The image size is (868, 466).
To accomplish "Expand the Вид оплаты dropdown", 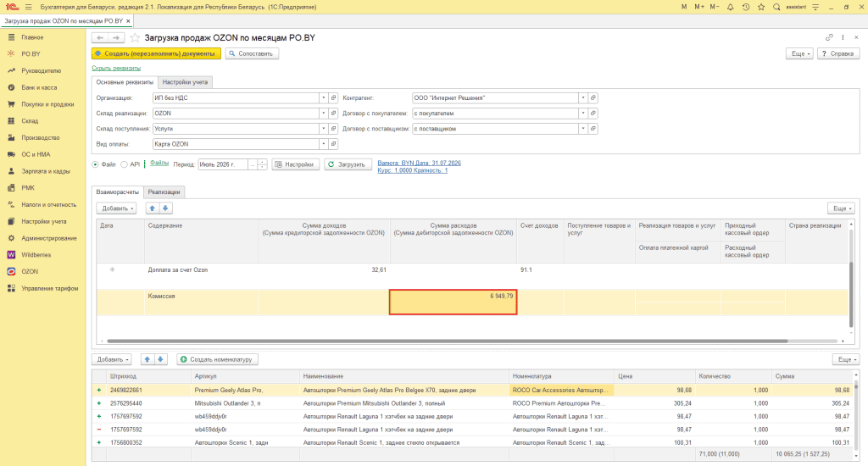I will pyautogui.click(x=323, y=144).
